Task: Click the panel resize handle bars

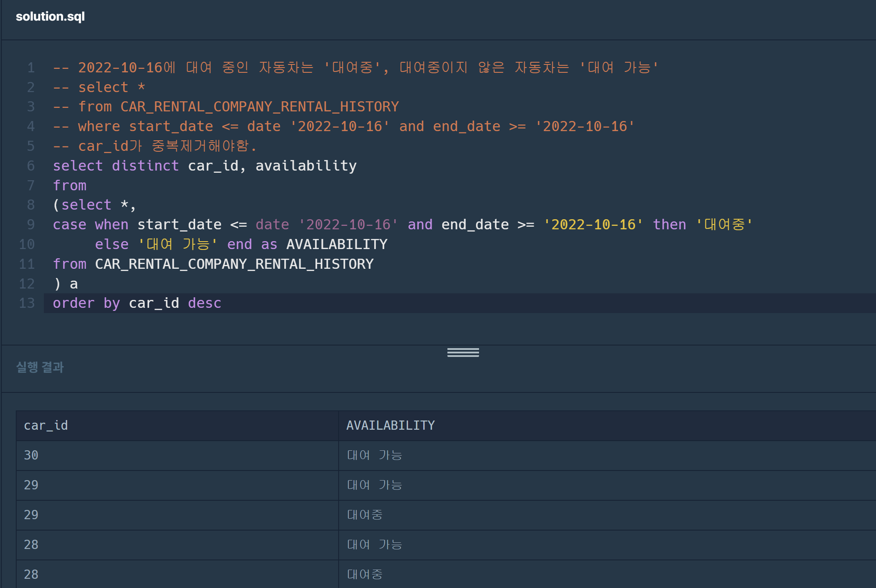Action: (x=463, y=353)
